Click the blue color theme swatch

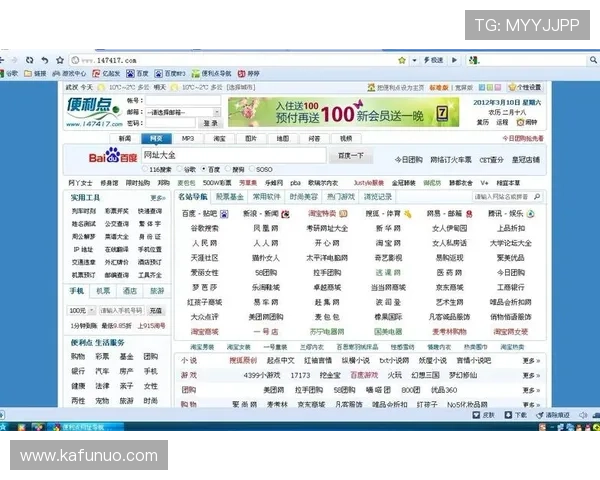click(482, 87)
